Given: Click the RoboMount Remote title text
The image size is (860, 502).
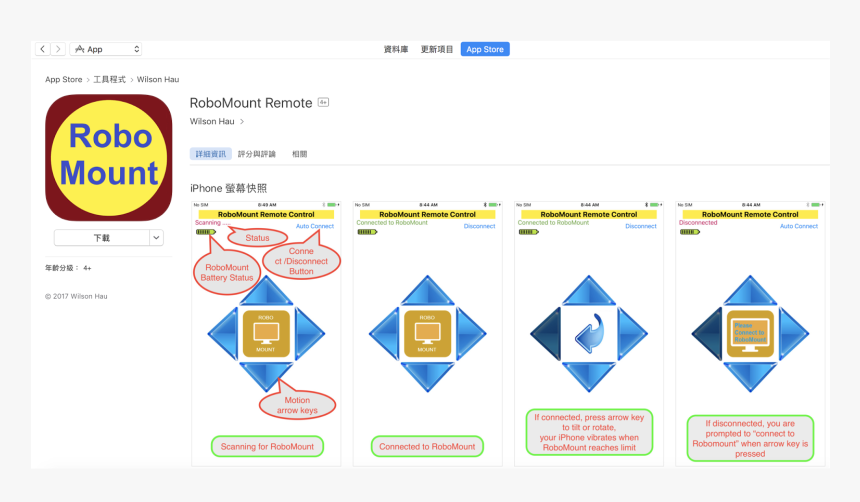Looking at the screenshot, I should coord(251,103).
